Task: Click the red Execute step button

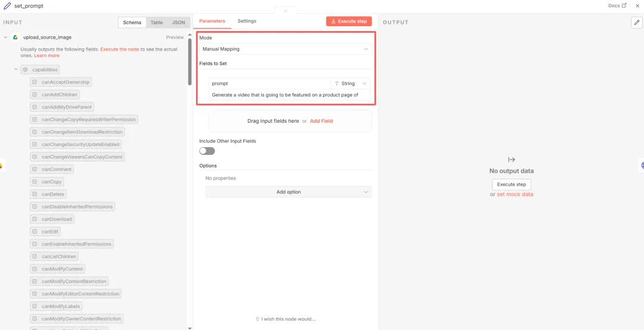Action: click(349, 21)
